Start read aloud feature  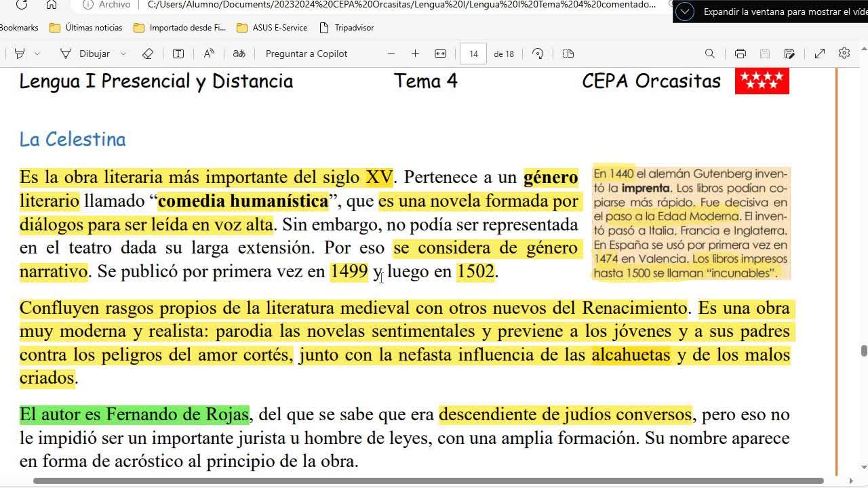(x=209, y=54)
